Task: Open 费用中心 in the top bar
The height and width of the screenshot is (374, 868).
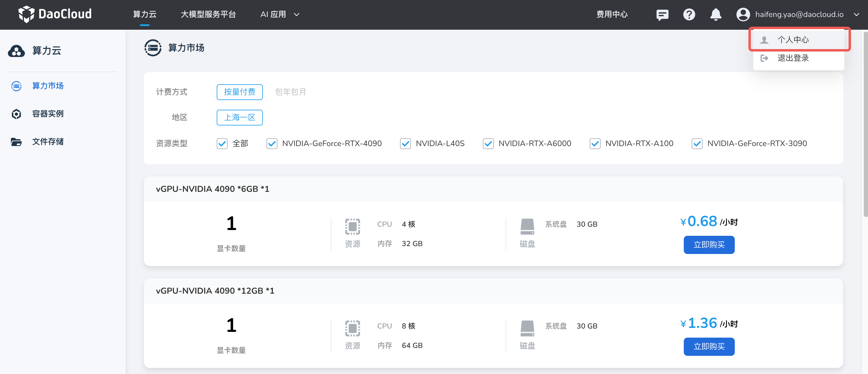Action: 612,15
